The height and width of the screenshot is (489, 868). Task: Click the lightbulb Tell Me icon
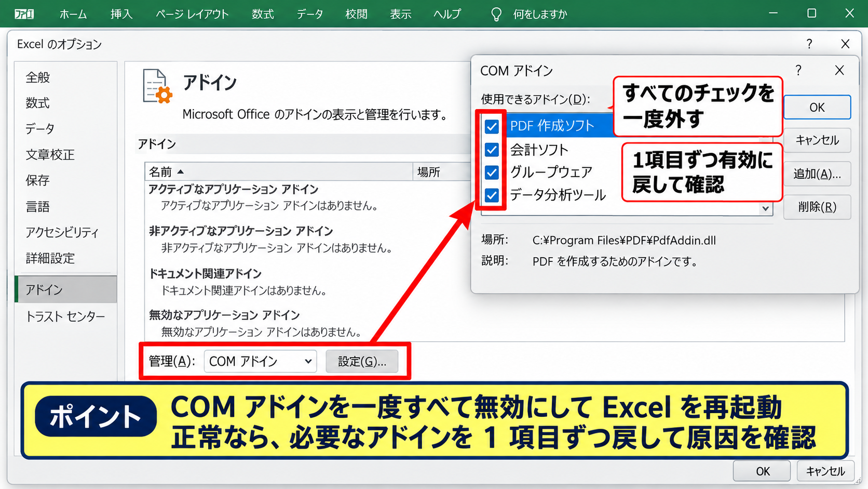[496, 14]
